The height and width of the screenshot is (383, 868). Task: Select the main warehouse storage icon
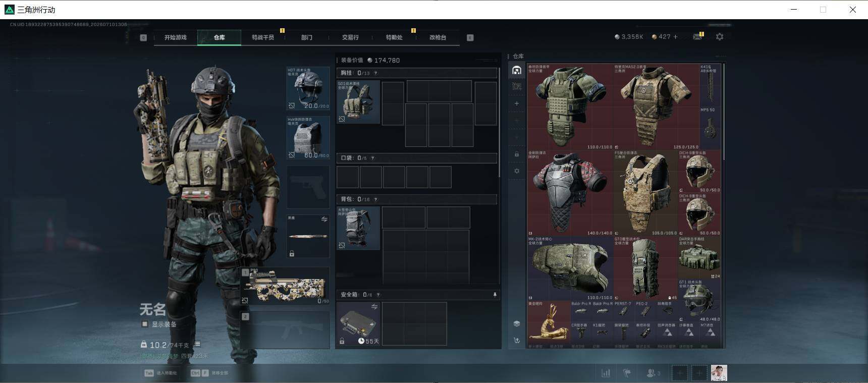(516, 70)
